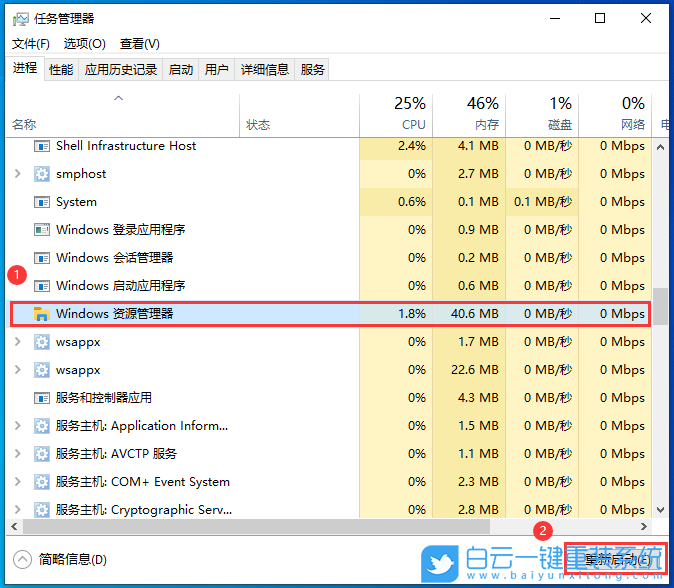Click horizontal scrollbar left arrow
Viewport: 674px width, 588px height.
tap(14, 527)
